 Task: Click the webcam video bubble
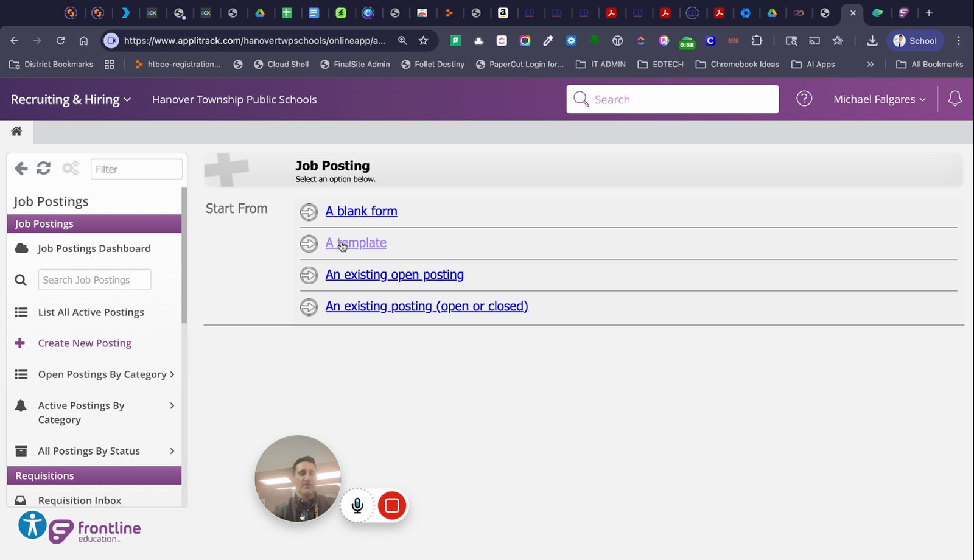pyautogui.click(x=298, y=478)
